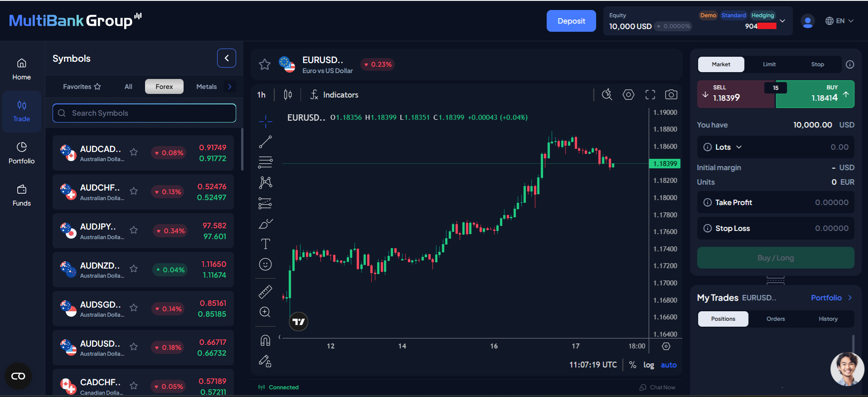Open the emoji annotation tool
Viewport: 868px width, 397px height.
265,264
